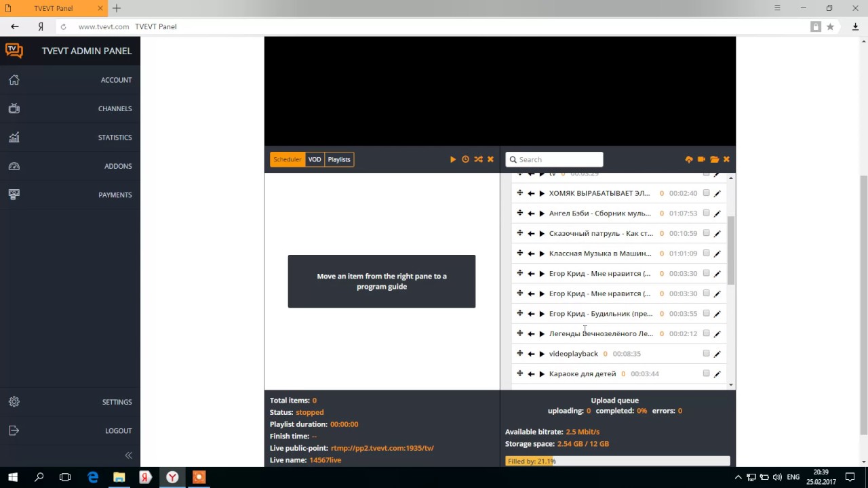This screenshot has height=488, width=868.
Task: Edit ХОМЯК ВЫРАБАТЫВАЕТ with pencil icon
Action: (717, 193)
